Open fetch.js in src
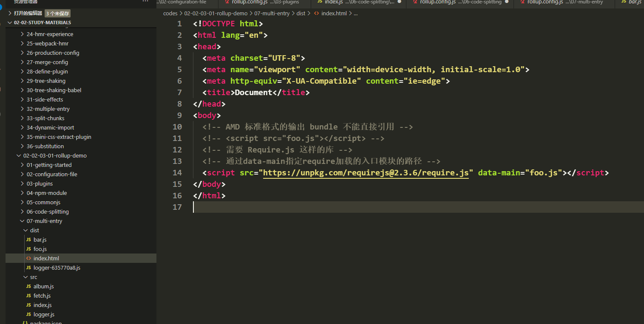 pyautogui.click(x=42, y=296)
